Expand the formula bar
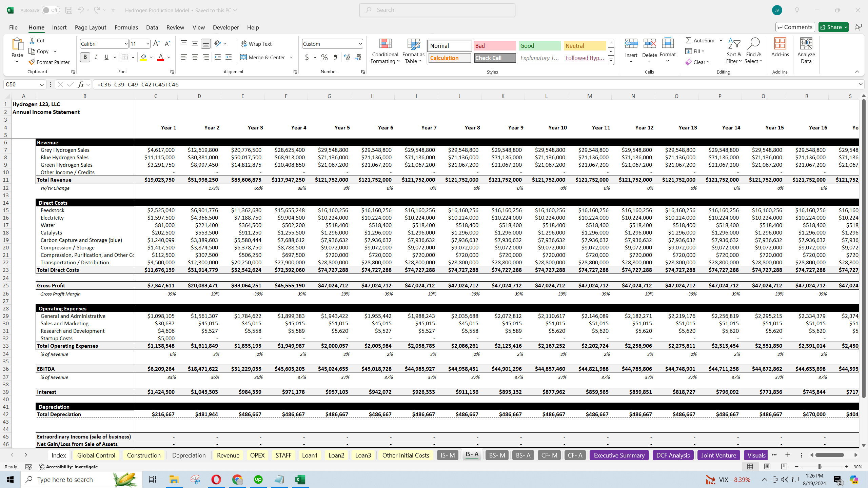The height and width of the screenshot is (488, 868). pyautogui.click(x=860, y=84)
